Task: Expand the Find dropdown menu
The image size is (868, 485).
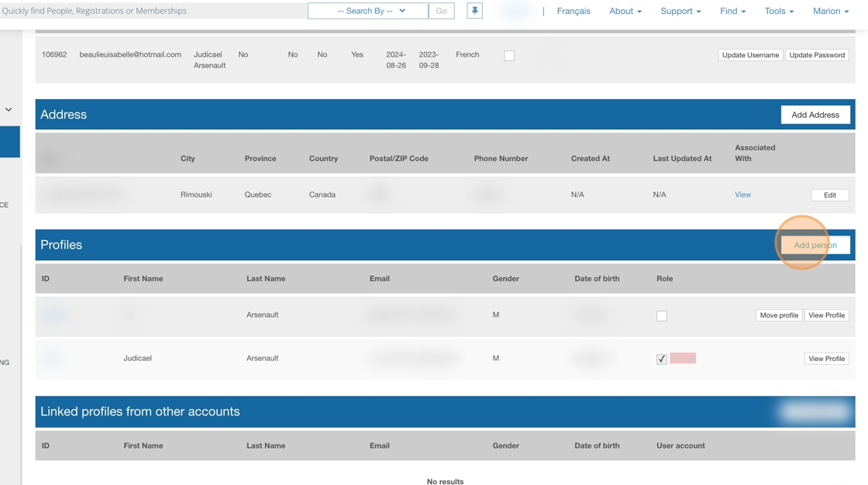Action: (x=732, y=11)
